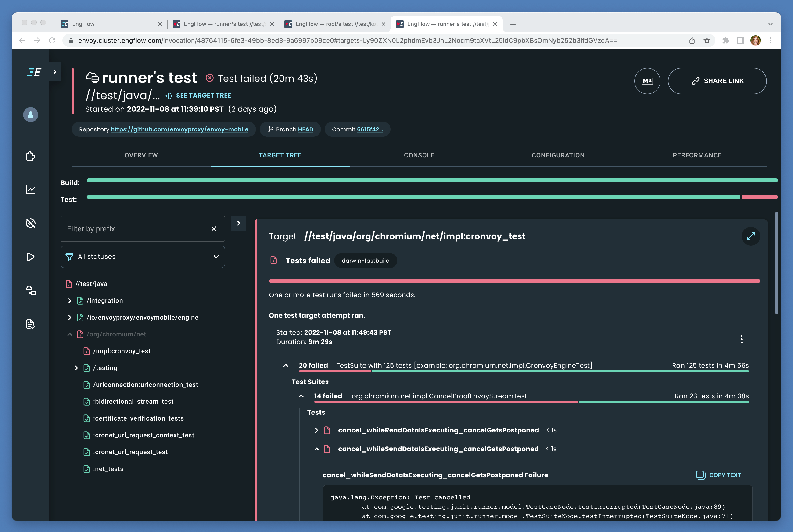Open the envoy-mobile GitHub repository link
Viewport: 793px width, 532px height.
click(179, 129)
